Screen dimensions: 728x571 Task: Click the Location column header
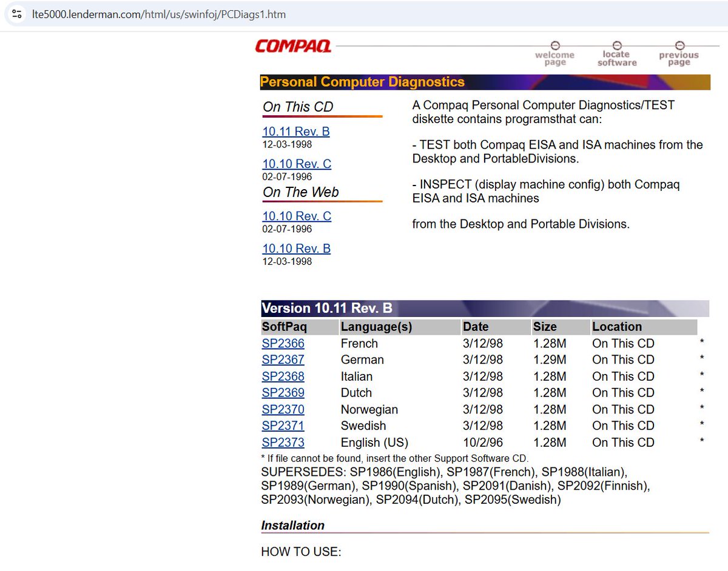coord(644,327)
